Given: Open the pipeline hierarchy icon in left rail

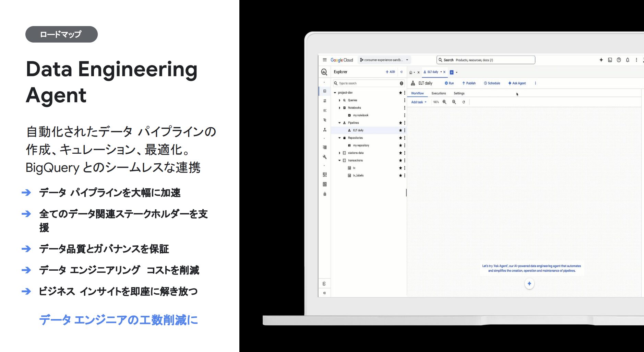Looking at the screenshot, I should click(x=325, y=130).
